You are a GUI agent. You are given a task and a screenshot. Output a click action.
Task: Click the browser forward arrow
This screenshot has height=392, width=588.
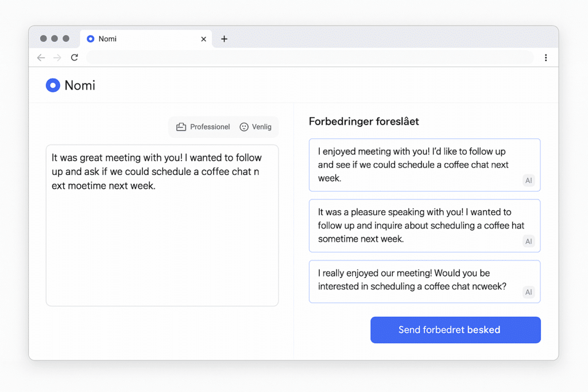57,57
